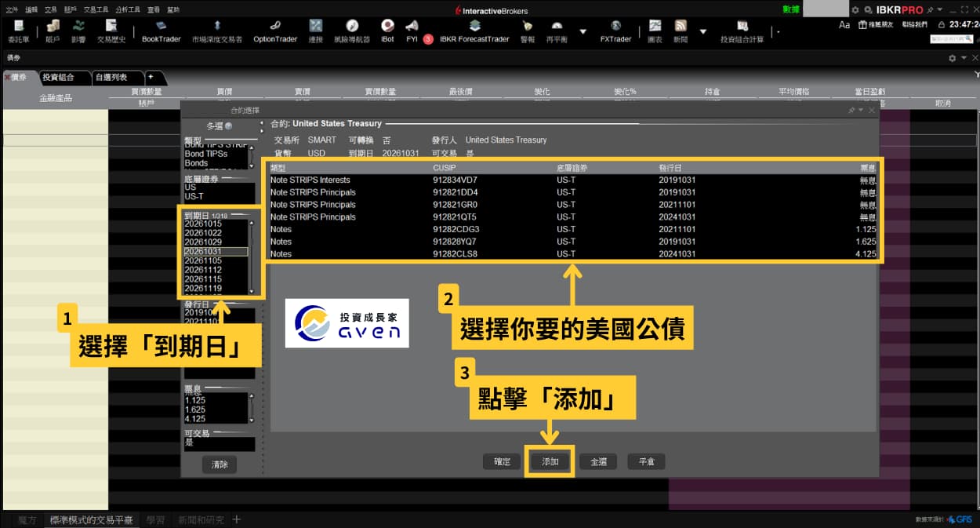980x528 pixels.
Task: Launch IBKR ForecastTrader
Action: point(474,31)
